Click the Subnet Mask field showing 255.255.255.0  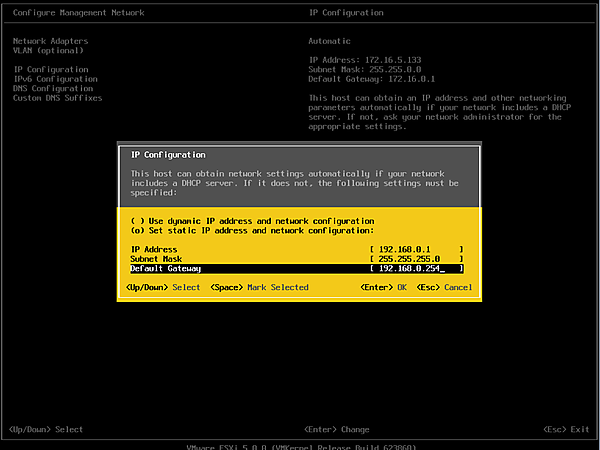(x=416, y=258)
